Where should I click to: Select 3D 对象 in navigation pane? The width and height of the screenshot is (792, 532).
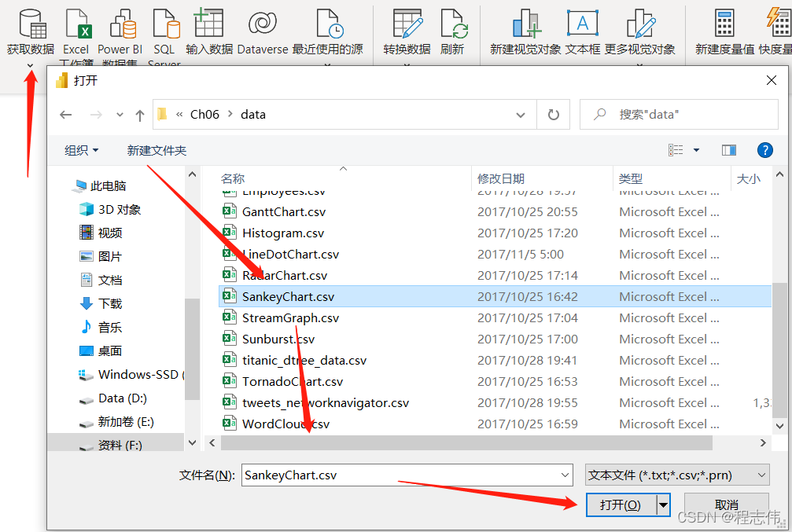(120, 210)
